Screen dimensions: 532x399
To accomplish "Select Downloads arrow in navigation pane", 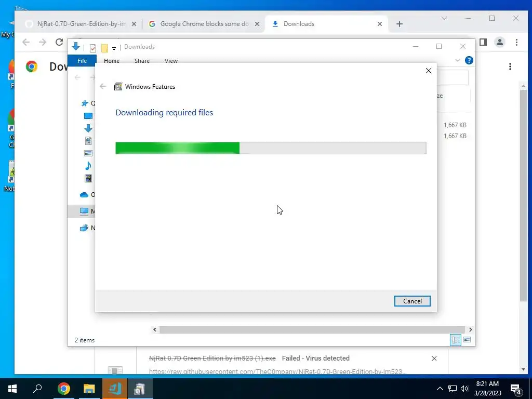I will click(88, 128).
